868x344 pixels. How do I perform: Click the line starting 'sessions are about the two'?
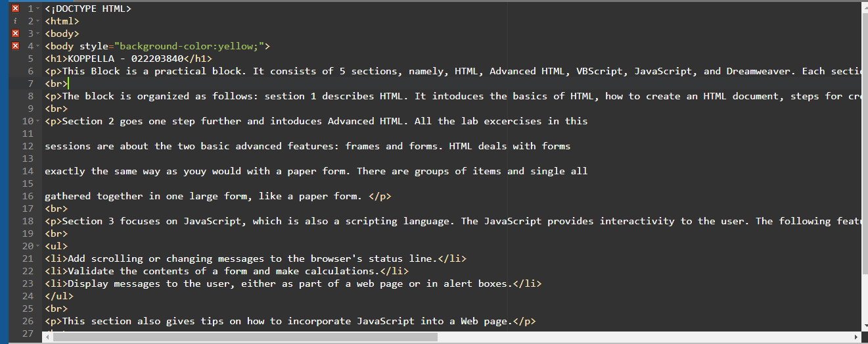click(308, 146)
